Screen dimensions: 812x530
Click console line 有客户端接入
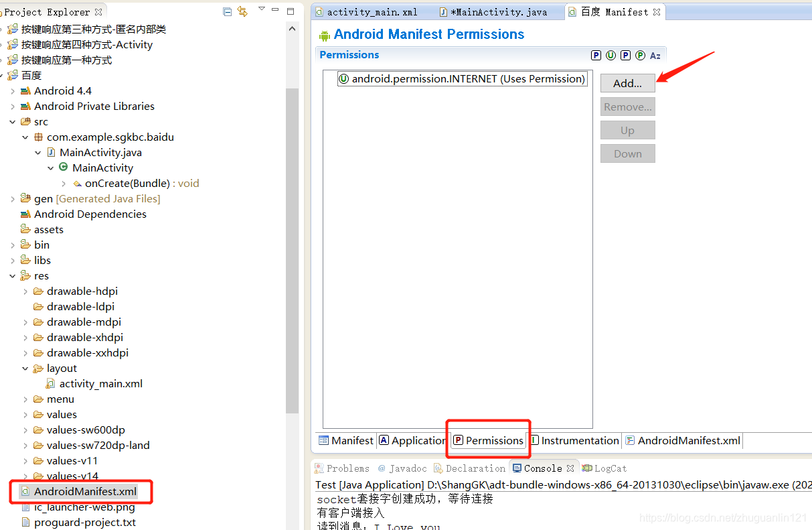click(351, 513)
